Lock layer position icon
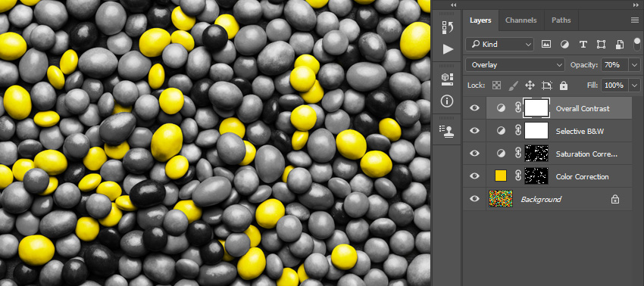The width and height of the screenshot is (644, 286). click(530, 85)
